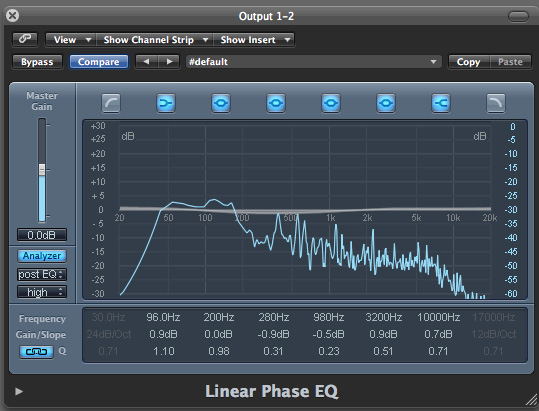Click the 0.9dB gain under 3200Hz
Image resolution: width=539 pixels, height=411 pixels.
[383, 334]
